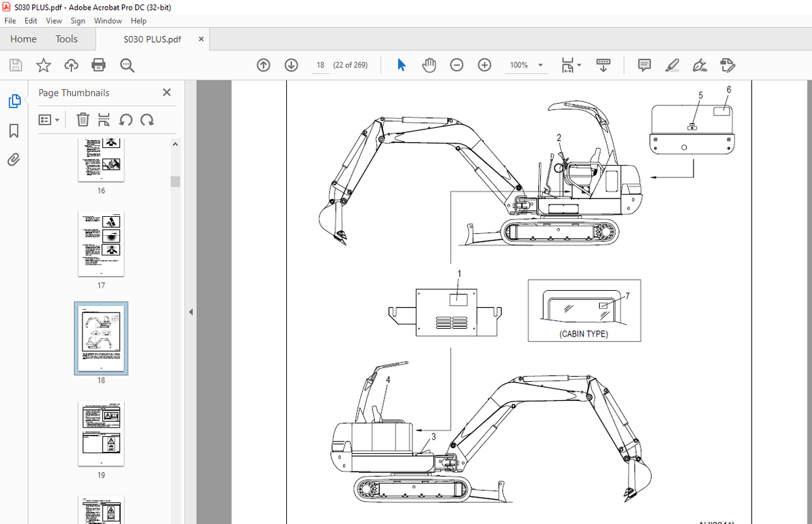Screen dimensions: 812x524
Task: Switch to the Selection tool
Action: tap(401, 65)
